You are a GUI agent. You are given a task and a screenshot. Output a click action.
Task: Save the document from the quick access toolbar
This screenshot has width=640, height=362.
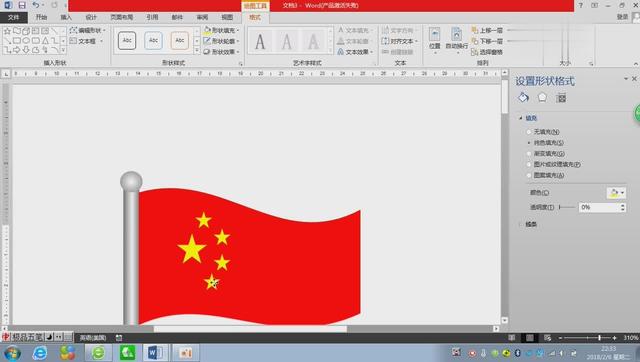(x=22, y=5)
